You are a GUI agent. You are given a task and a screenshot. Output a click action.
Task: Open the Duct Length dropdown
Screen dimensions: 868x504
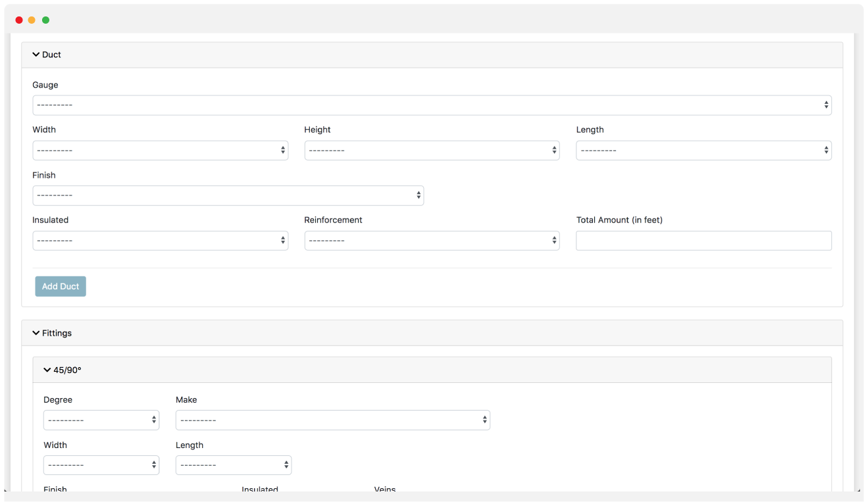(703, 151)
